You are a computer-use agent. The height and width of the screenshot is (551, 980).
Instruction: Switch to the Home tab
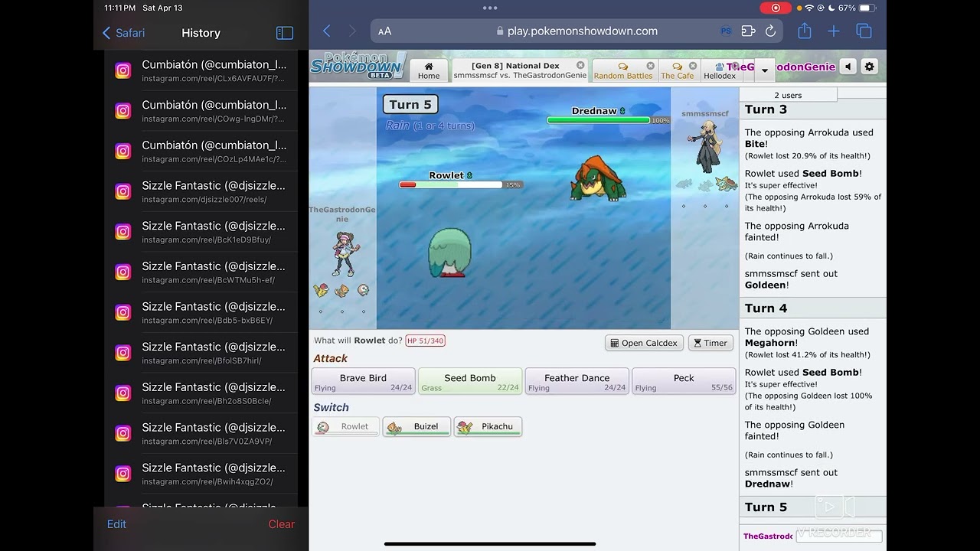[x=429, y=70]
